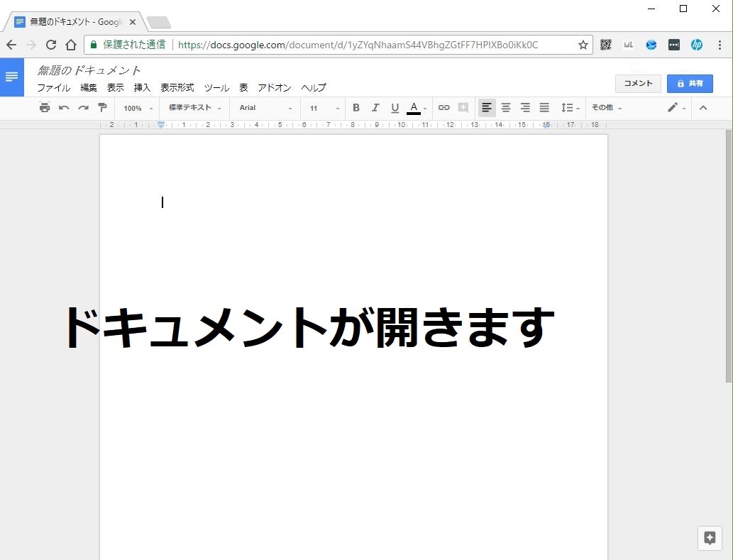Bookmark this page with the star
The image size is (733, 560).
pyautogui.click(x=583, y=45)
